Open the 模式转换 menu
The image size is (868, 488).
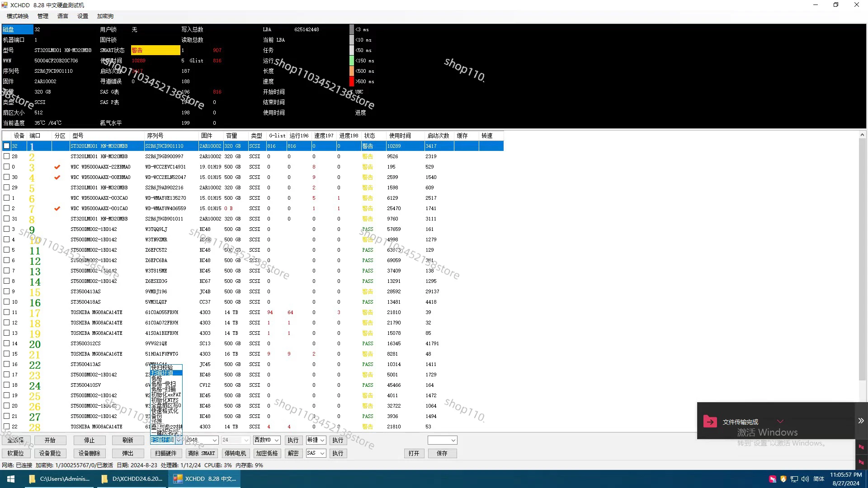coord(18,16)
